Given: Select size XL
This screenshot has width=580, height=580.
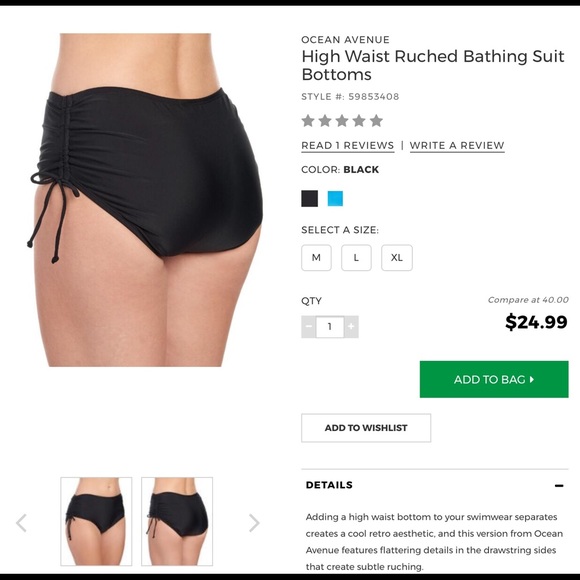Looking at the screenshot, I should coord(397,258).
